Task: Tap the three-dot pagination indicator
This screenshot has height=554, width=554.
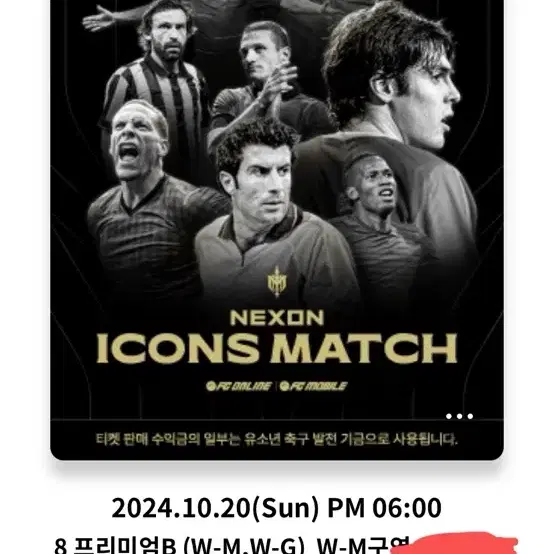Action: [459, 416]
